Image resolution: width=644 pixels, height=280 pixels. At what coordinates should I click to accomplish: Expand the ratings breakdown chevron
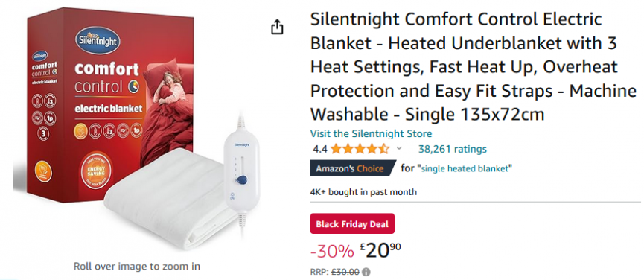(x=399, y=149)
